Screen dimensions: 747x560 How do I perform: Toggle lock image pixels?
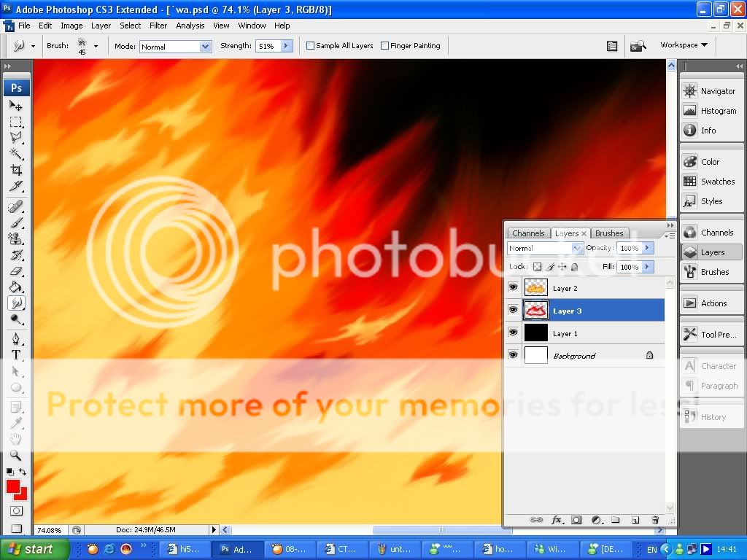[x=550, y=267]
